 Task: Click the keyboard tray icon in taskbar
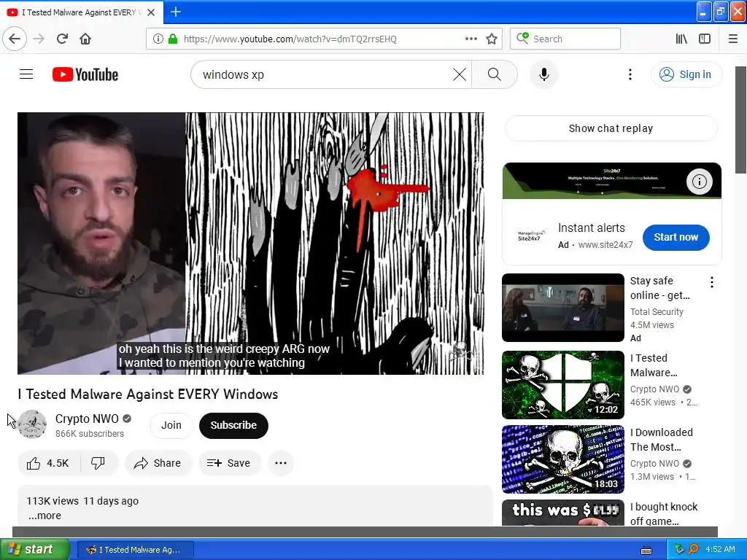point(646,550)
